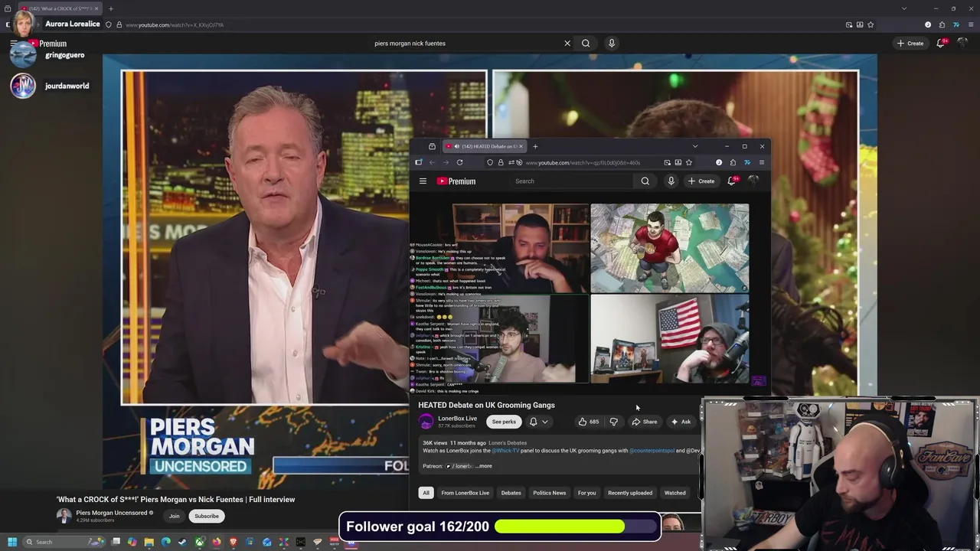The width and height of the screenshot is (980, 551).
Task: Click main YouTube search magnifier button
Action: tap(586, 44)
